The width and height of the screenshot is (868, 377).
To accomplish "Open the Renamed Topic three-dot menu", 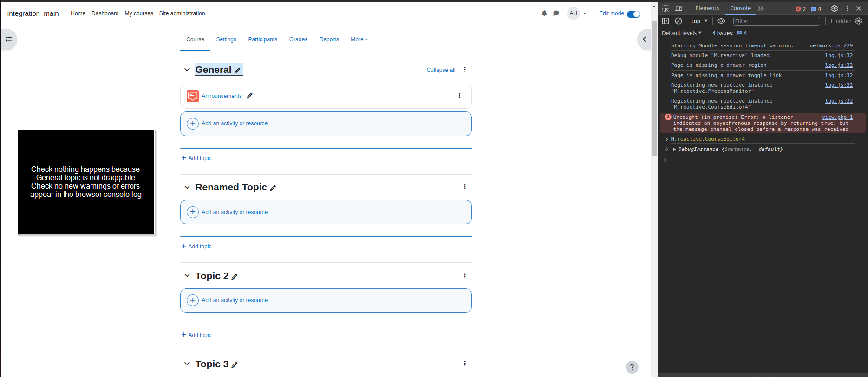I will click(x=465, y=187).
